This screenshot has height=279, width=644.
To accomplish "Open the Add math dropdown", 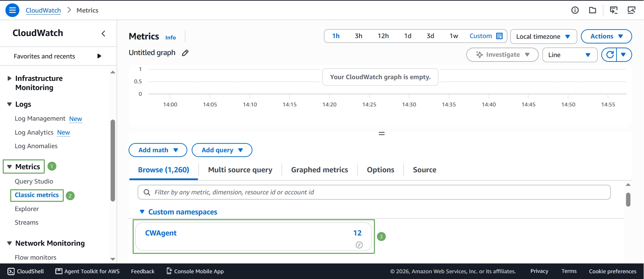I will [x=158, y=150].
